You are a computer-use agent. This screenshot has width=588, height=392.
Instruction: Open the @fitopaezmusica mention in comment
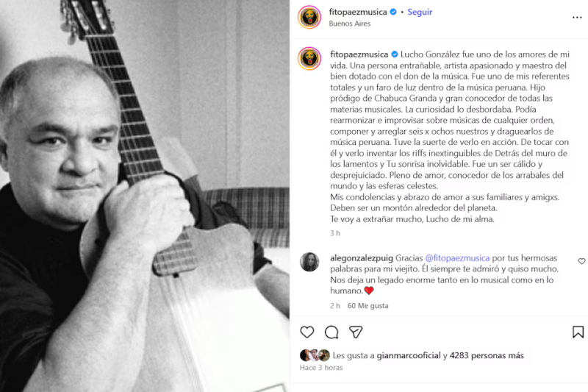[x=457, y=258]
